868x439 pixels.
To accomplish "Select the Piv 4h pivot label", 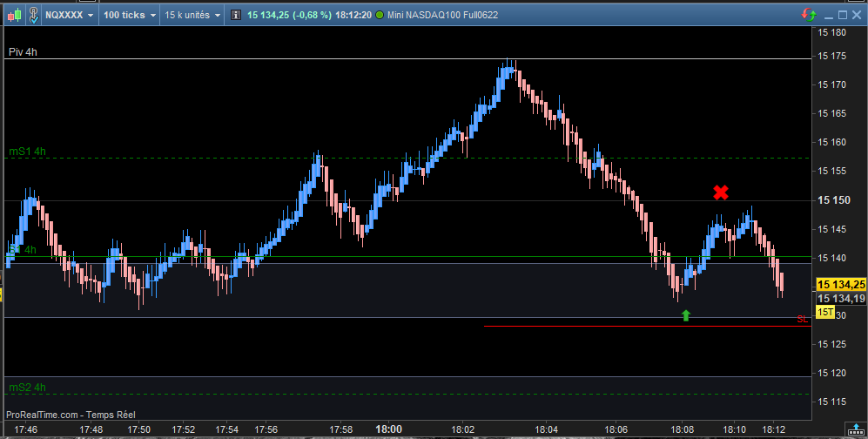I will [x=23, y=52].
